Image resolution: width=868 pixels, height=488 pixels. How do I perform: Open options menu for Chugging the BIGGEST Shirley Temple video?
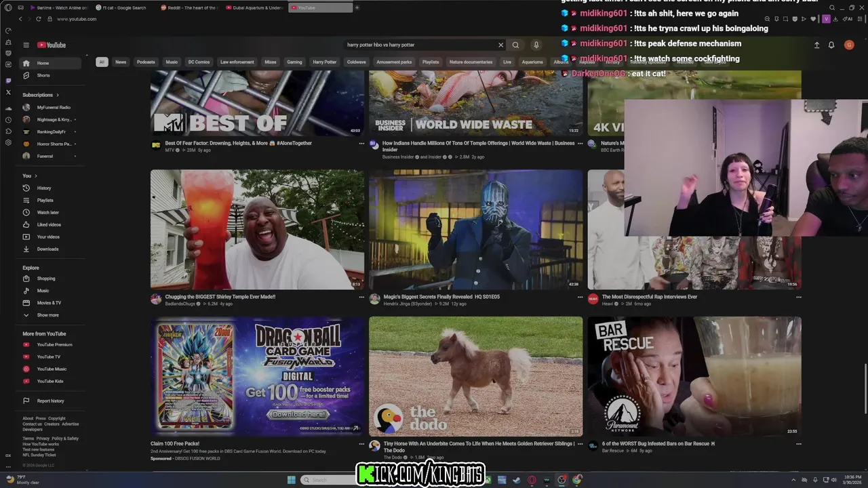(361, 297)
